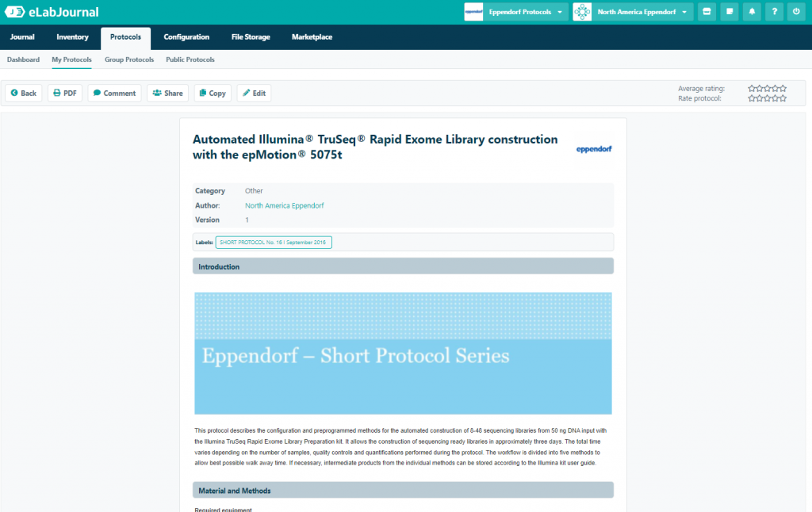Select the My Protocols sub-tab
The height and width of the screenshot is (512, 812).
click(x=71, y=60)
